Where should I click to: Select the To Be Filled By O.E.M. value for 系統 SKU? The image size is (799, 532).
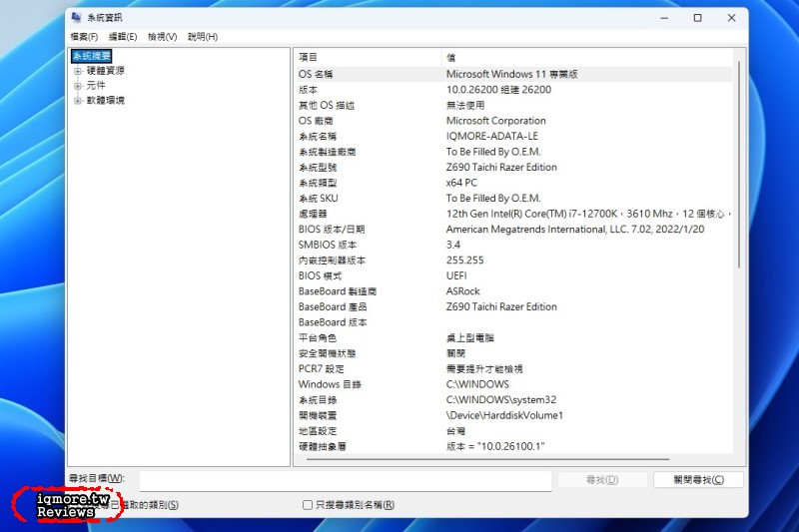click(493, 199)
